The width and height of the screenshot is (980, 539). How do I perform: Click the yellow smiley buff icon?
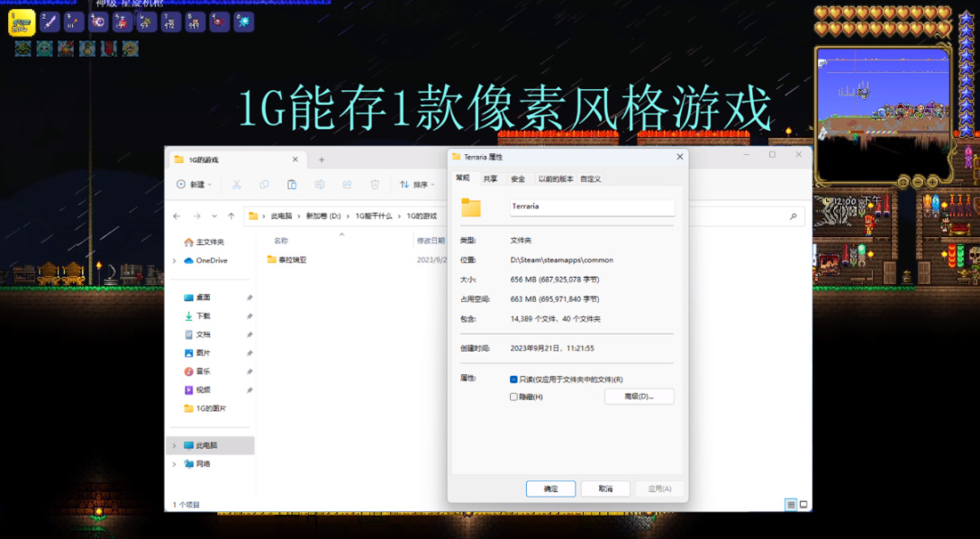pos(130,48)
